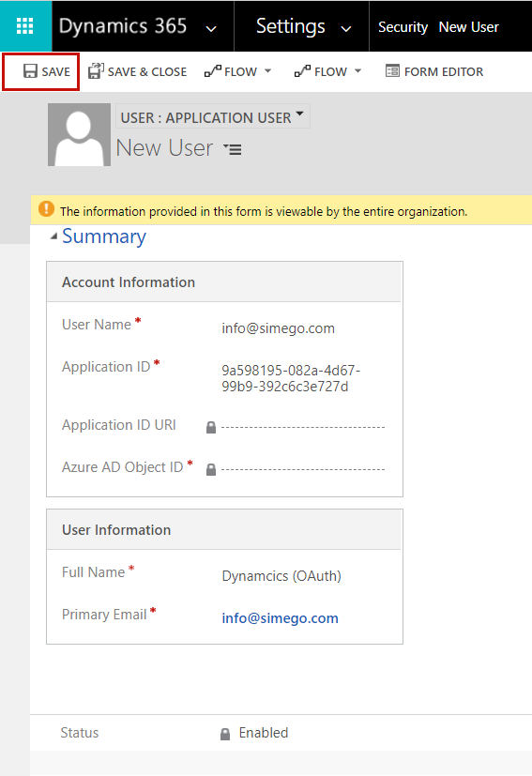Image resolution: width=532 pixels, height=776 pixels.
Task: Edit the Application ID field value
Action: pyautogui.click(x=291, y=378)
